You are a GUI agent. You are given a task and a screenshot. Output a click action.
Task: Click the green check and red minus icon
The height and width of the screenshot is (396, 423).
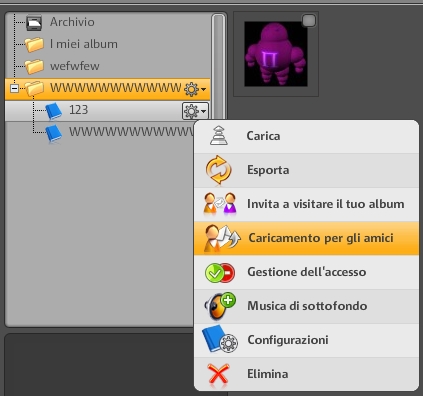pos(220,272)
